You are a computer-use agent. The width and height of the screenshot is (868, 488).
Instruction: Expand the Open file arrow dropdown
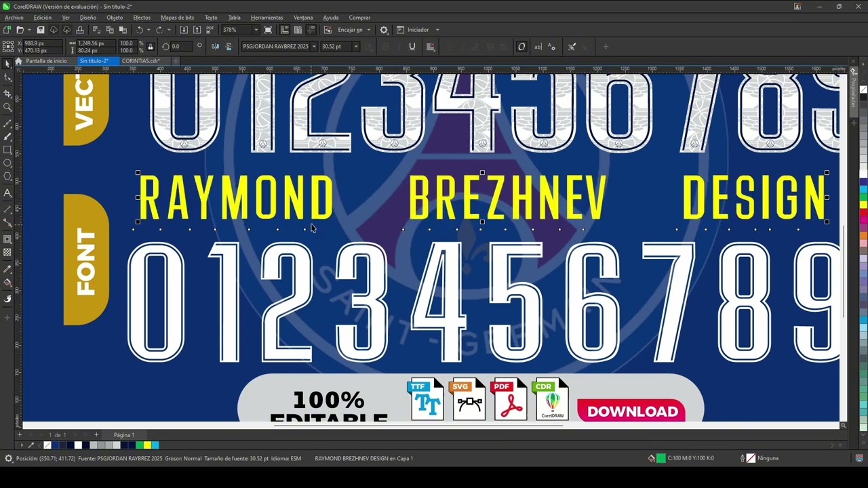click(x=29, y=30)
